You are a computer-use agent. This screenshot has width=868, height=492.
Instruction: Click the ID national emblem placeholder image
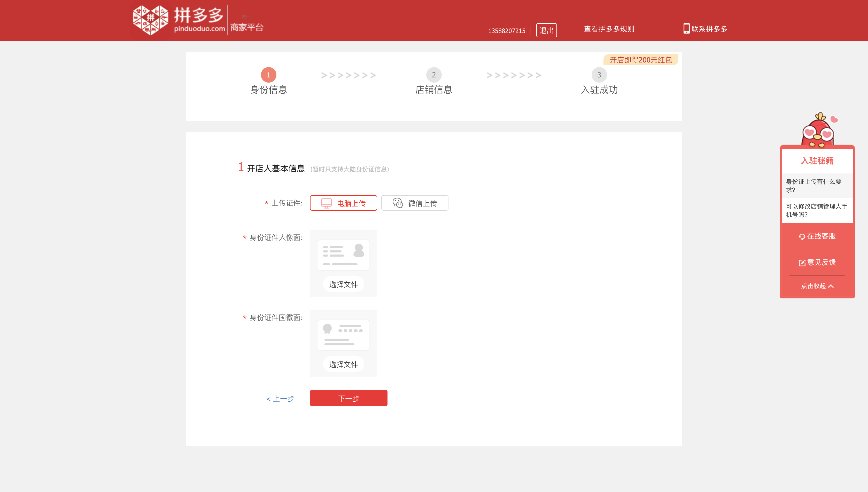tap(343, 335)
